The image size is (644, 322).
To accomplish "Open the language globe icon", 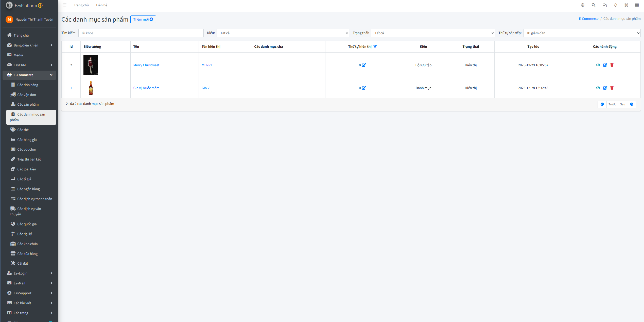I will (583, 5).
